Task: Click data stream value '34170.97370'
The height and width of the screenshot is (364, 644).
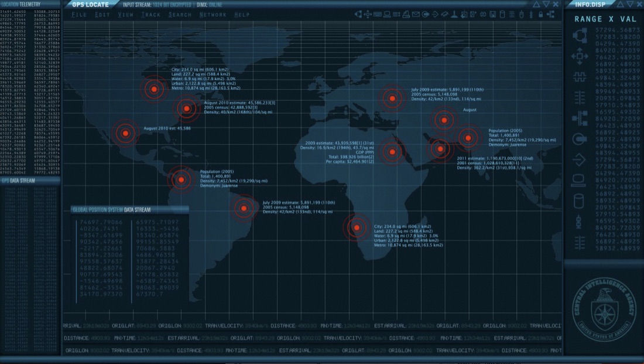Action: tap(101, 294)
